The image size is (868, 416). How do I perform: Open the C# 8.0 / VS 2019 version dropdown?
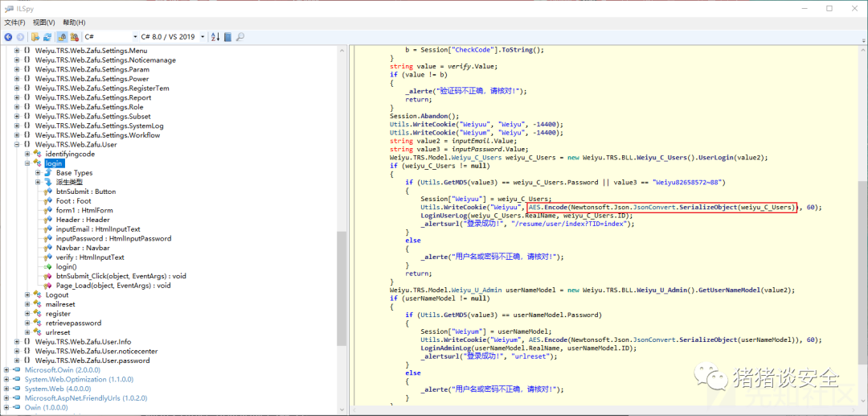[173, 37]
